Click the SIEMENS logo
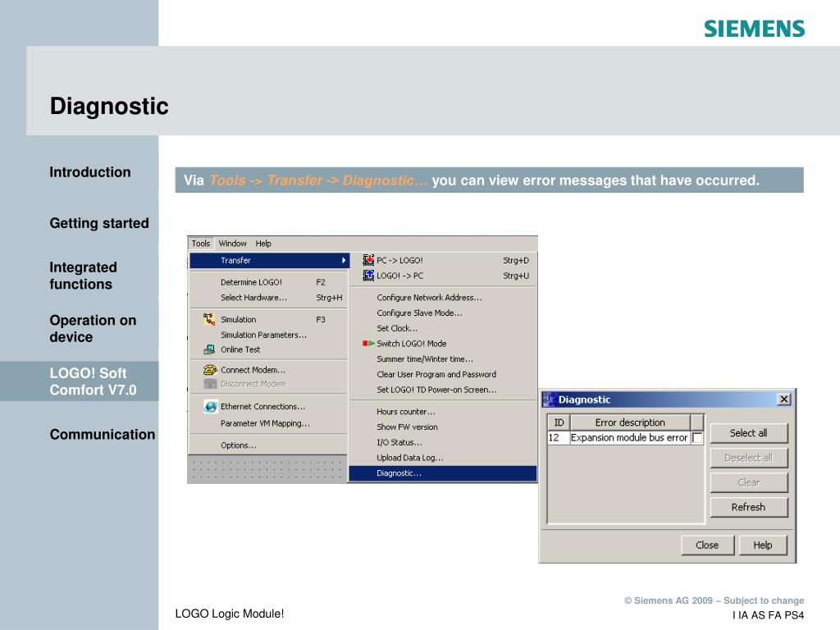 [755, 29]
